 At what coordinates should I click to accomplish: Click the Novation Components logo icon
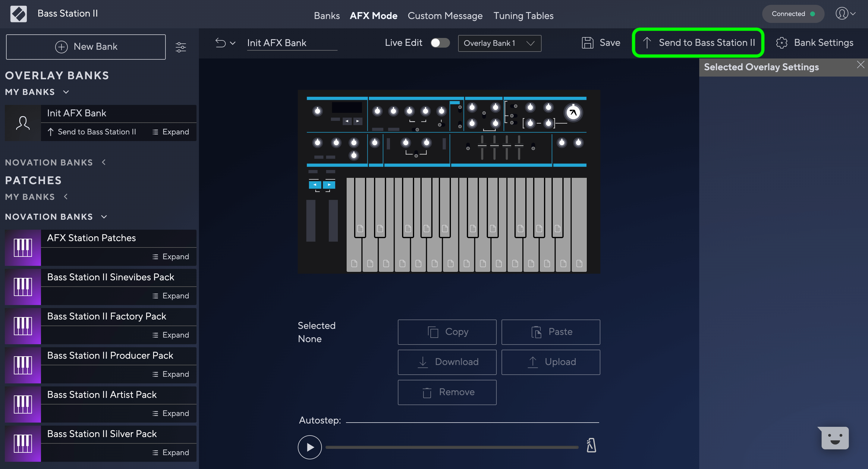[18, 14]
